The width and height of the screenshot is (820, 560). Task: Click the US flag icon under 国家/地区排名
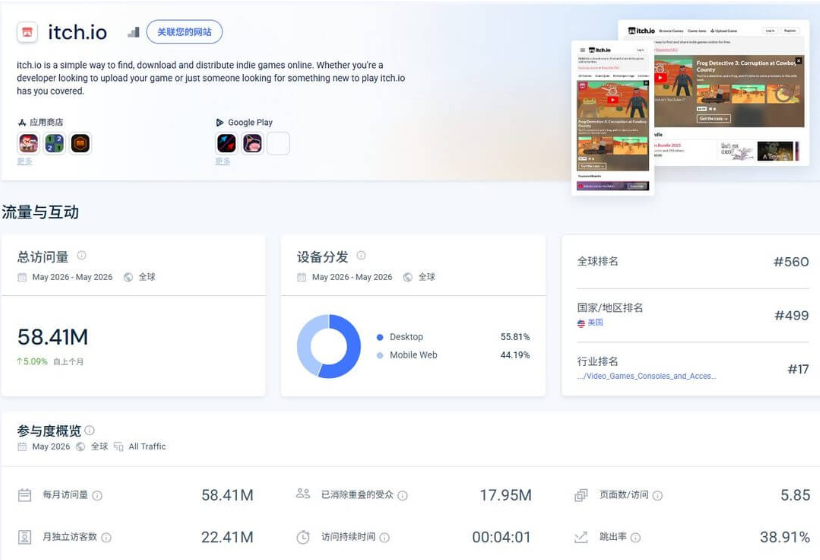coord(581,323)
